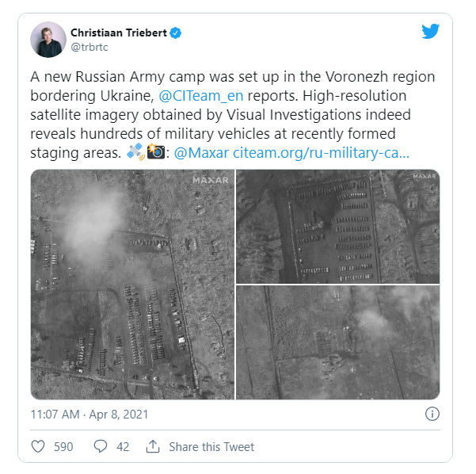Open the top-right satellite image

(338, 227)
